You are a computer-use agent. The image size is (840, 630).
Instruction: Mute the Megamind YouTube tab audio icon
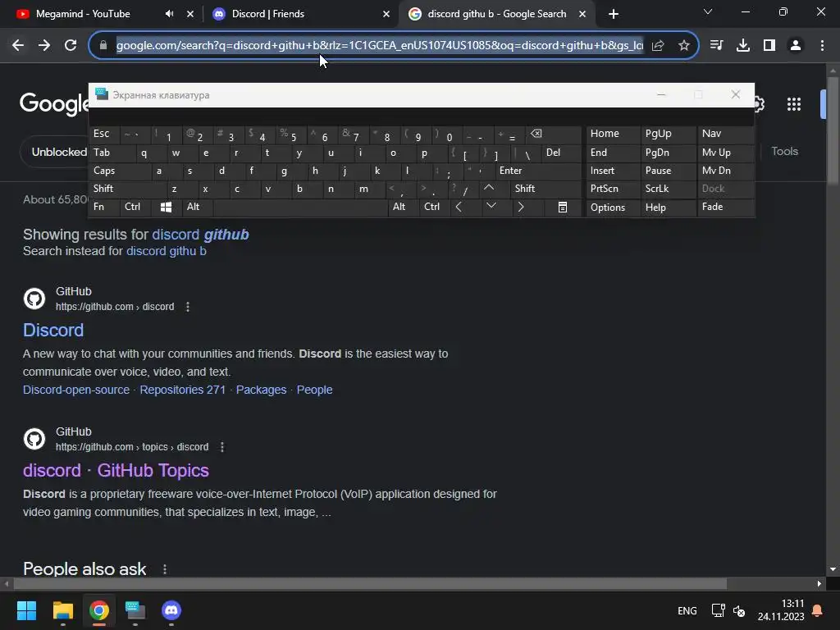click(x=169, y=14)
